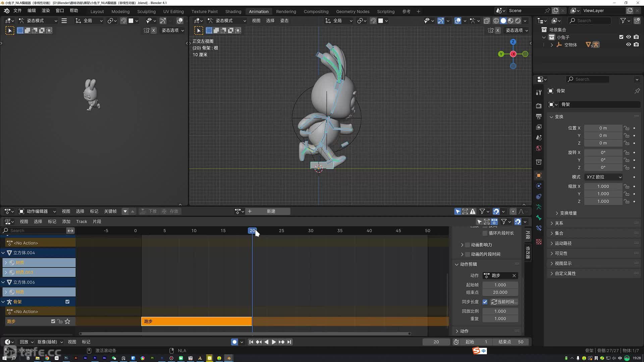Image resolution: width=644 pixels, height=362 pixels.
Task: Toggle viewport visibility of 小兔子 collection
Action: point(629,37)
